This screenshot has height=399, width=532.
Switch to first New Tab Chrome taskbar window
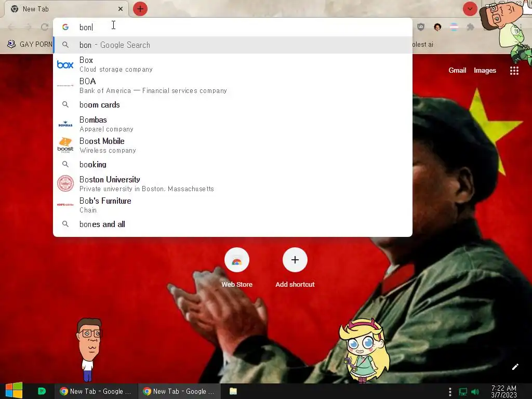tap(96, 391)
